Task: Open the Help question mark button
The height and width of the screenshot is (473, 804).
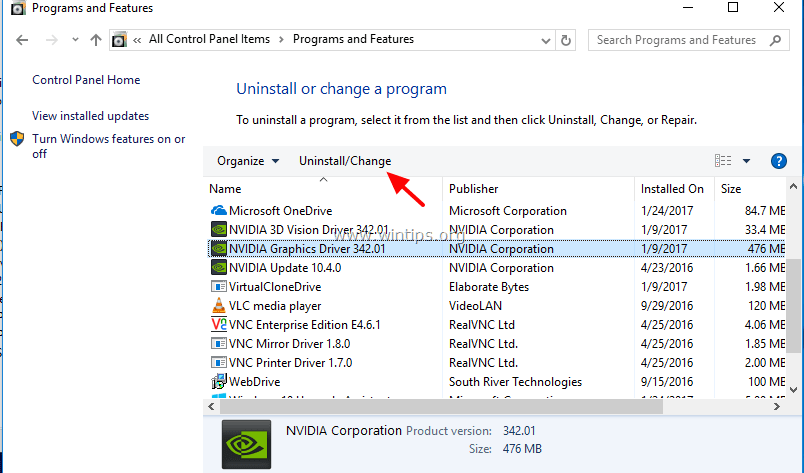Action: (778, 161)
